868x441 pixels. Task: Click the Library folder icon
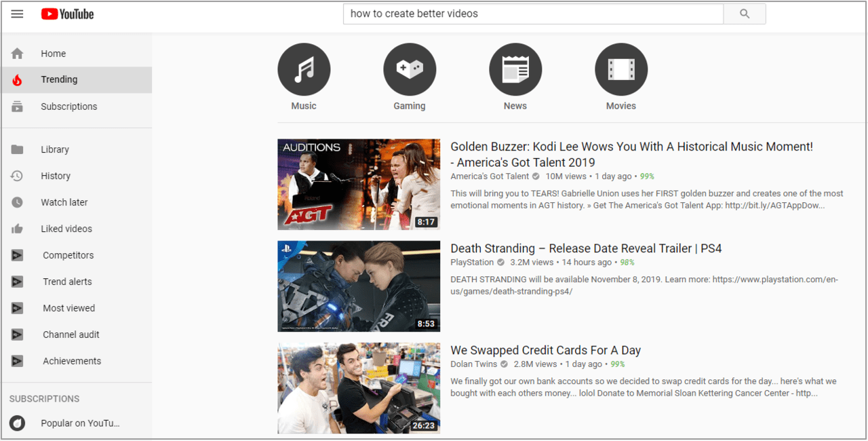click(17, 149)
